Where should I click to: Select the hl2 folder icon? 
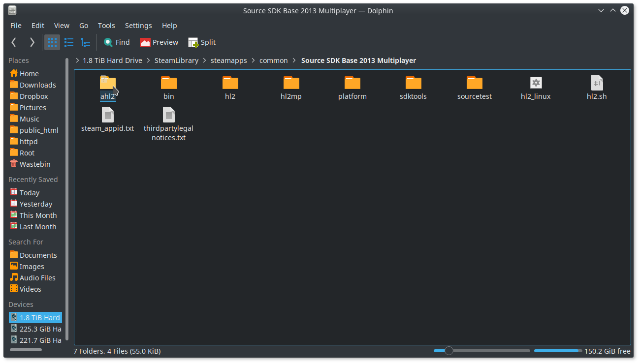pos(230,83)
